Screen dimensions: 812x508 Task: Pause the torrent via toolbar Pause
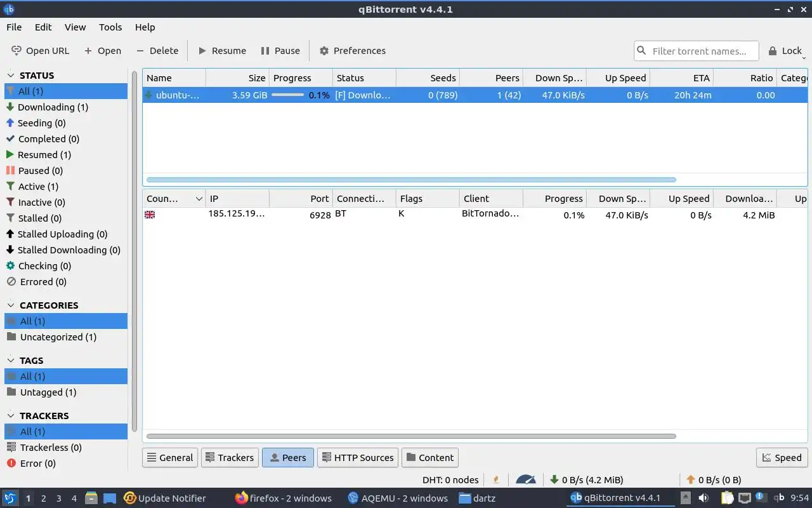pos(280,51)
